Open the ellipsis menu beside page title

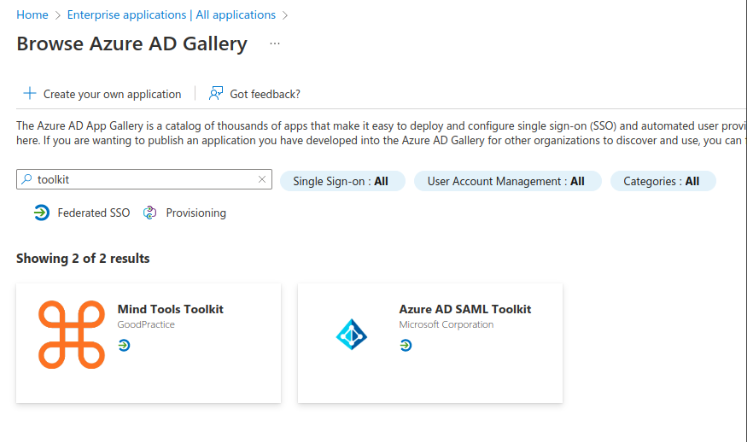tap(275, 44)
